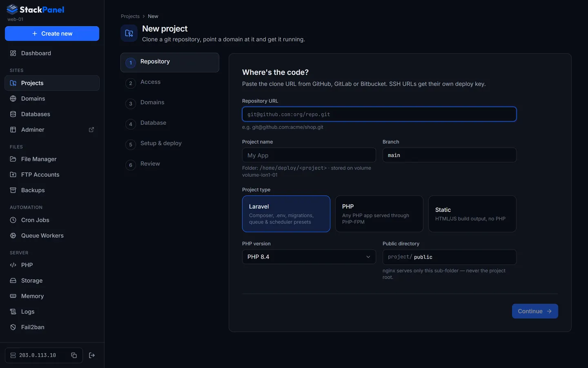The image size is (588, 368).
Task: Open FTP Accounts from sidebar
Action: point(52,175)
